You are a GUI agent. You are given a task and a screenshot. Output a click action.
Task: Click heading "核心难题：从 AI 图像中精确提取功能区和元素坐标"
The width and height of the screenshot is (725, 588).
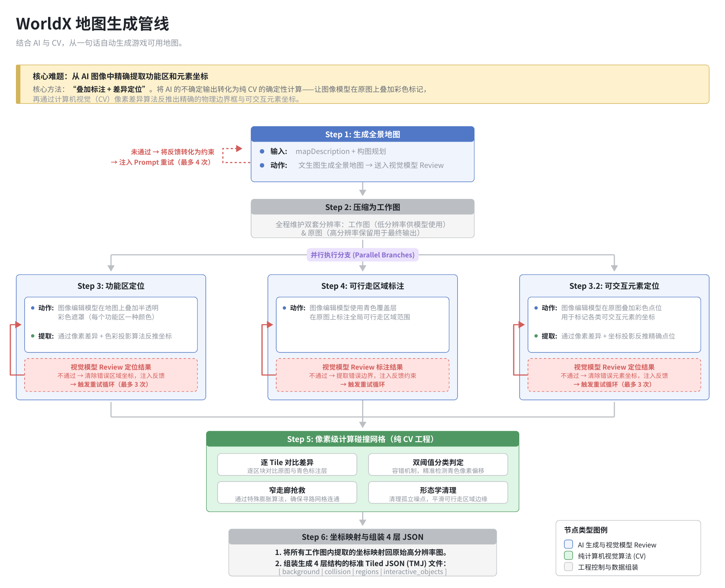pos(120,76)
